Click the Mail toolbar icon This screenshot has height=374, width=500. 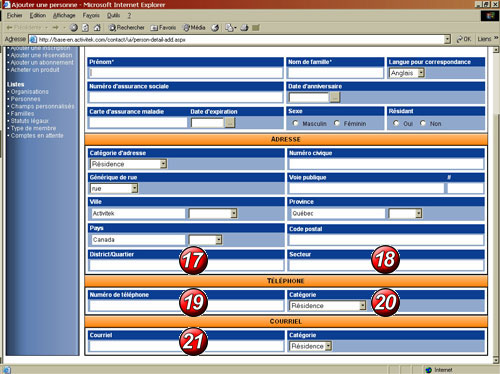[230, 28]
